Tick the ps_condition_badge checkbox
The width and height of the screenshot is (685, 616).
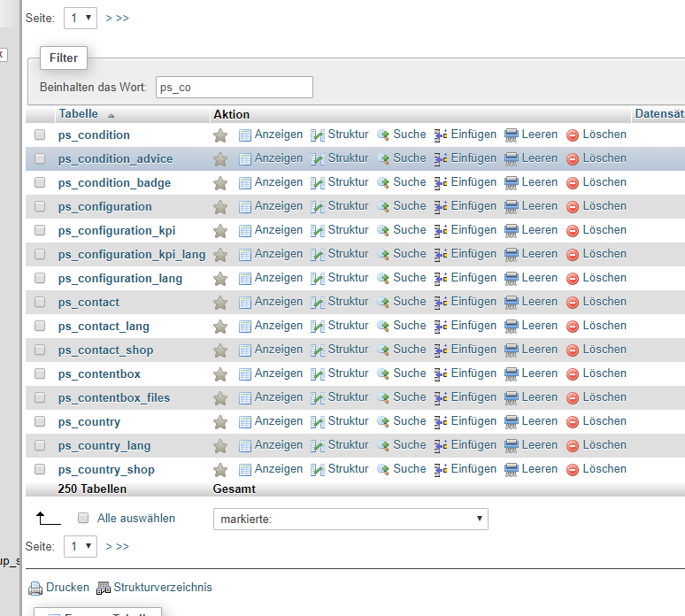[40, 182]
